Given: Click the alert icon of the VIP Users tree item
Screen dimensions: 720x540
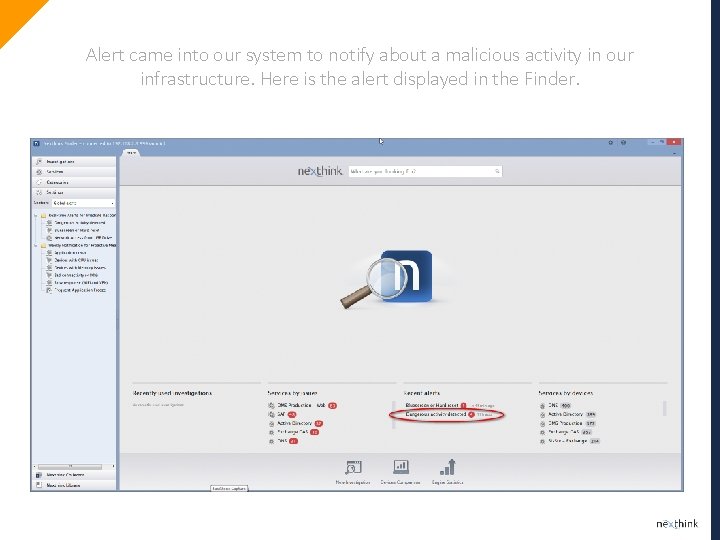Looking at the screenshot, I should click(x=49, y=238).
